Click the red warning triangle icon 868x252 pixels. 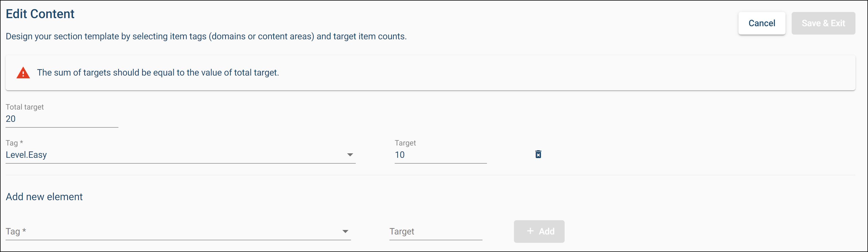(23, 73)
